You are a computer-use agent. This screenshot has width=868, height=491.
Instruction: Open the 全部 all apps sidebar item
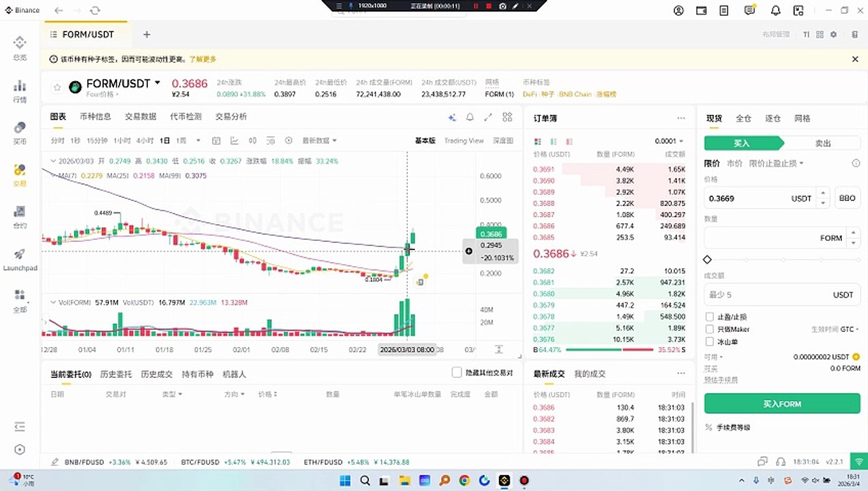pos(20,301)
